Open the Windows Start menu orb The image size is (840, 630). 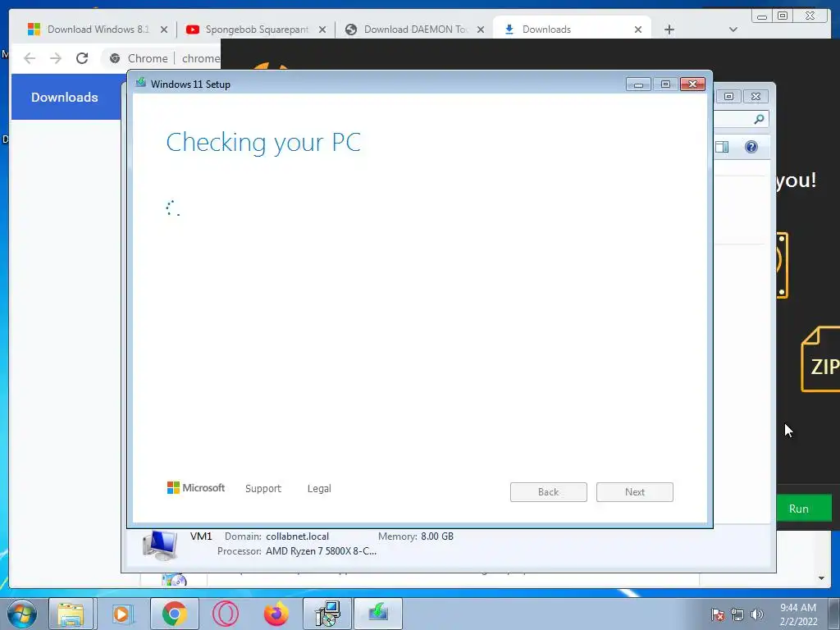(x=22, y=614)
